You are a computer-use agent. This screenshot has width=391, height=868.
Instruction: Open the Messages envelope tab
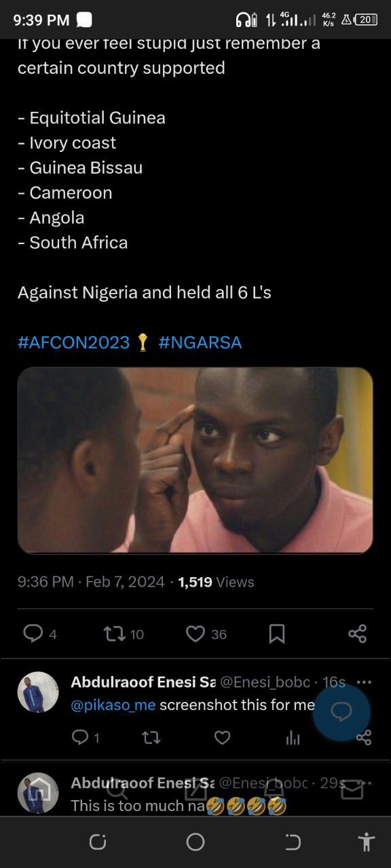point(352,789)
